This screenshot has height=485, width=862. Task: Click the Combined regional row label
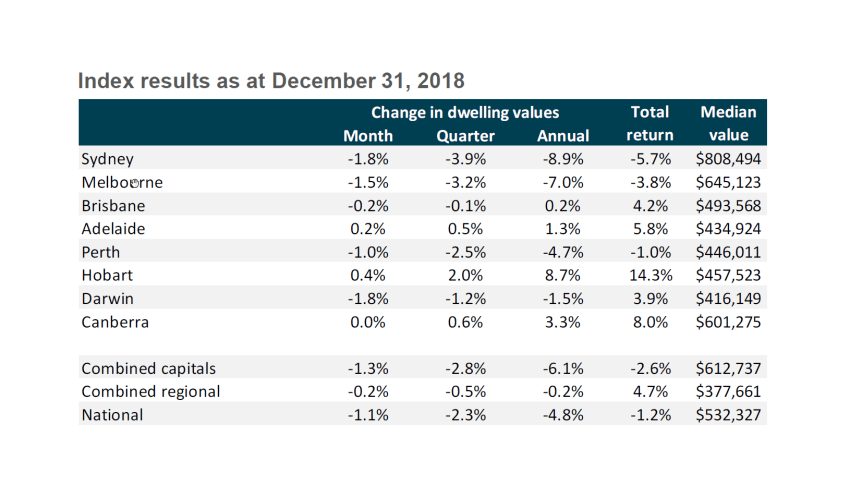[150, 392]
